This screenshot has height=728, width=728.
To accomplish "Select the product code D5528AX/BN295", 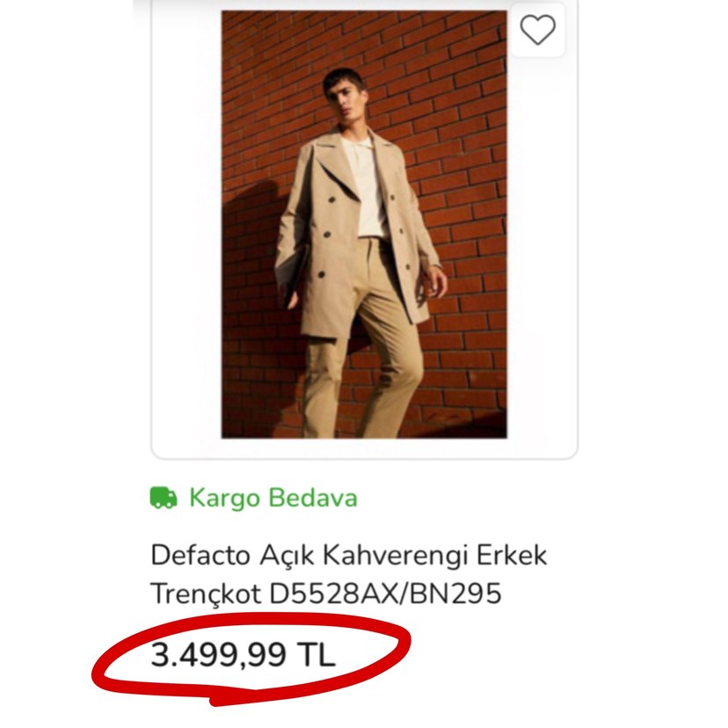I will pos(385,593).
